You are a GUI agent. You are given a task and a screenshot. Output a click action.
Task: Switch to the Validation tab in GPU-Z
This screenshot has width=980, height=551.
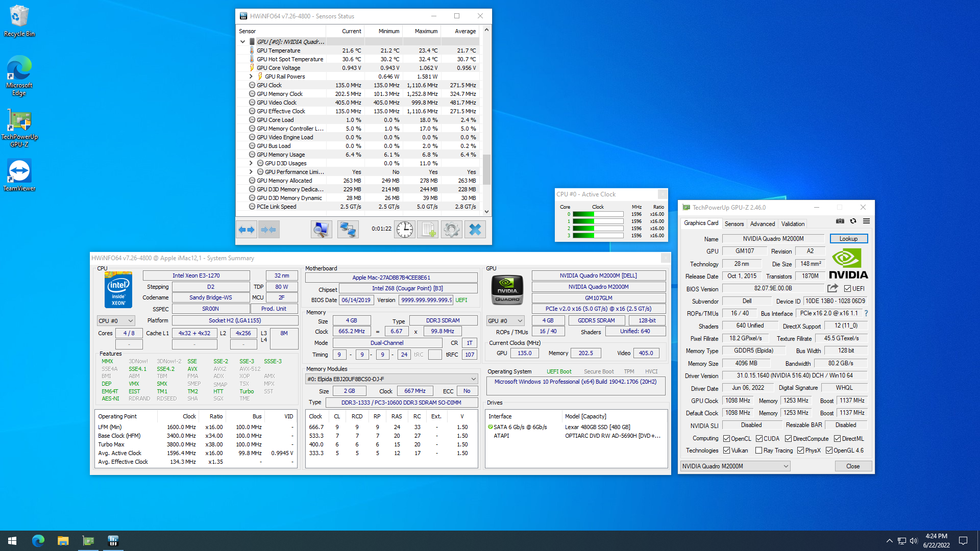point(793,224)
